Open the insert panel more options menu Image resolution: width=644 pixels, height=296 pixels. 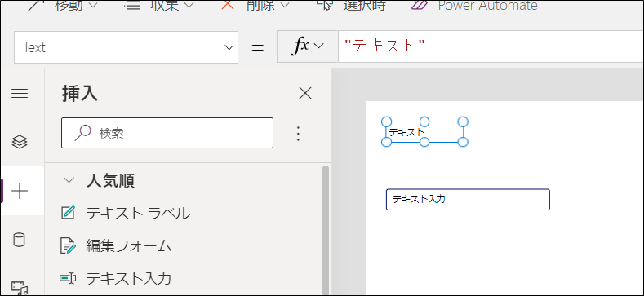coord(299,134)
